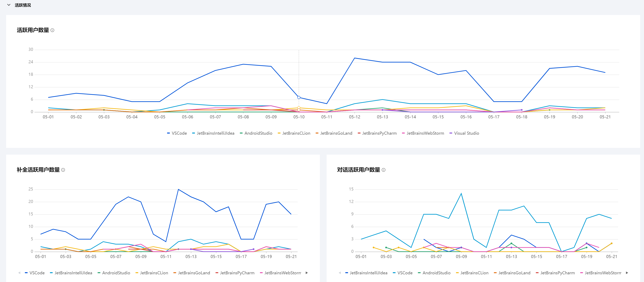The image size is (644, 282).
Task: Click info icon beside 补全活跃用户数量 title
Action: pos(63,170)
